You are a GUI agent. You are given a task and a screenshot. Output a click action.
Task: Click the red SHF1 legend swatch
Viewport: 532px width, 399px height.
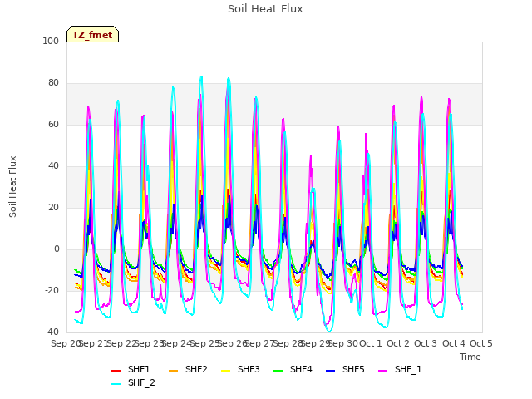point(116,371)
